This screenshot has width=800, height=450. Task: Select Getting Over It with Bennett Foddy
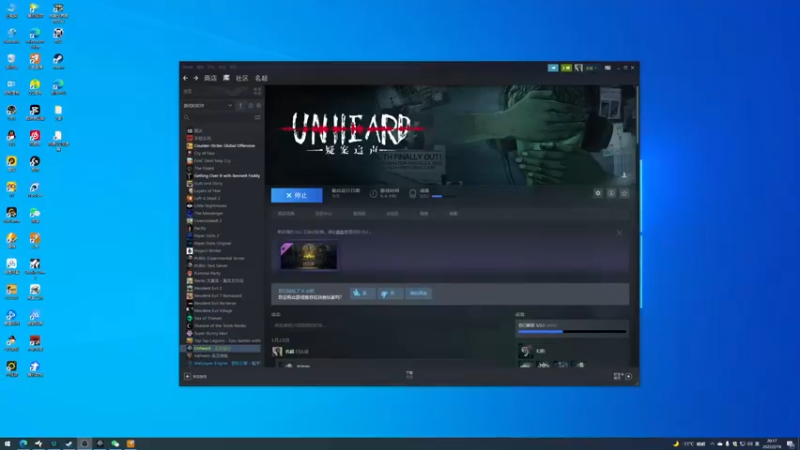pyautogui.click(x=227, y=176)
